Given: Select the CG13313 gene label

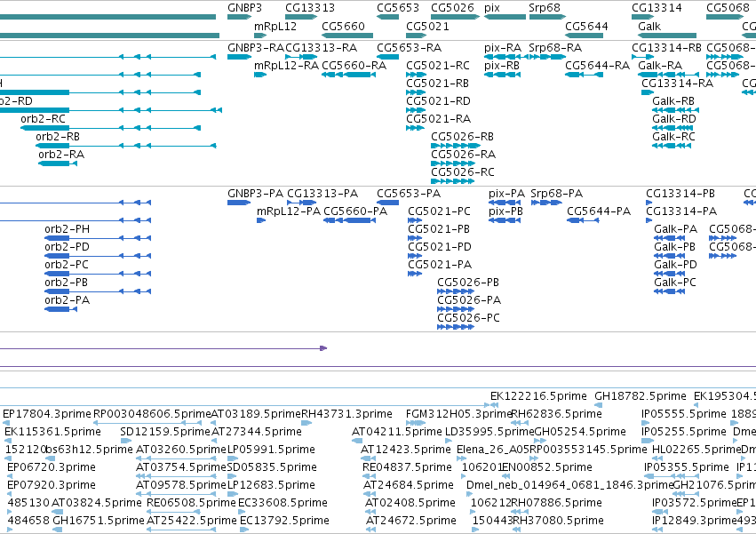Looking at the screenshot, I should tap(309, 8).
